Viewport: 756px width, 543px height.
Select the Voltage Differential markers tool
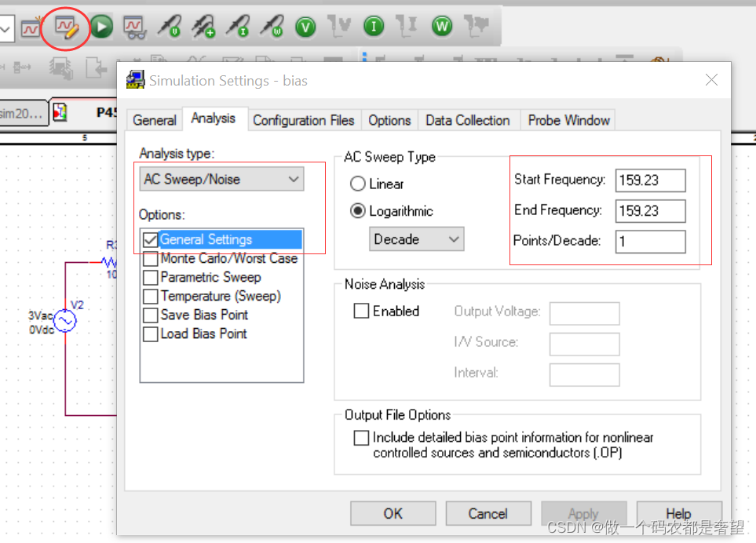click(x=203, y=27)
